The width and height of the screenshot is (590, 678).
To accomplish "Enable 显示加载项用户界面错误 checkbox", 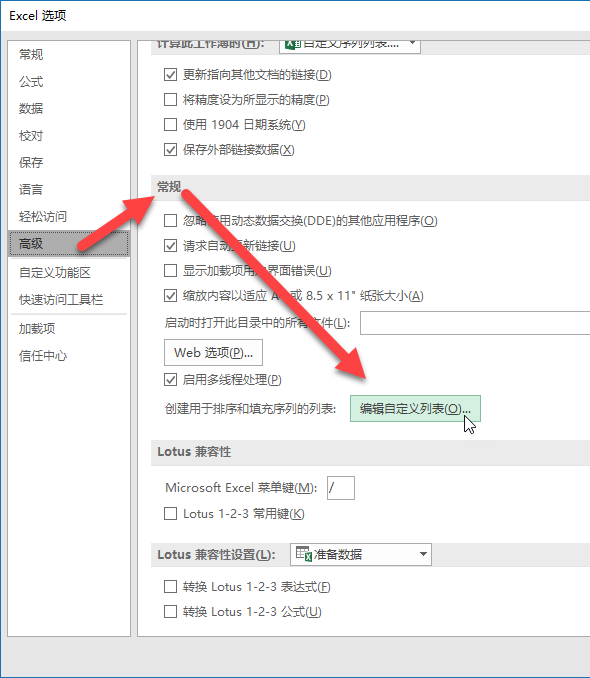I will point(170,271).
